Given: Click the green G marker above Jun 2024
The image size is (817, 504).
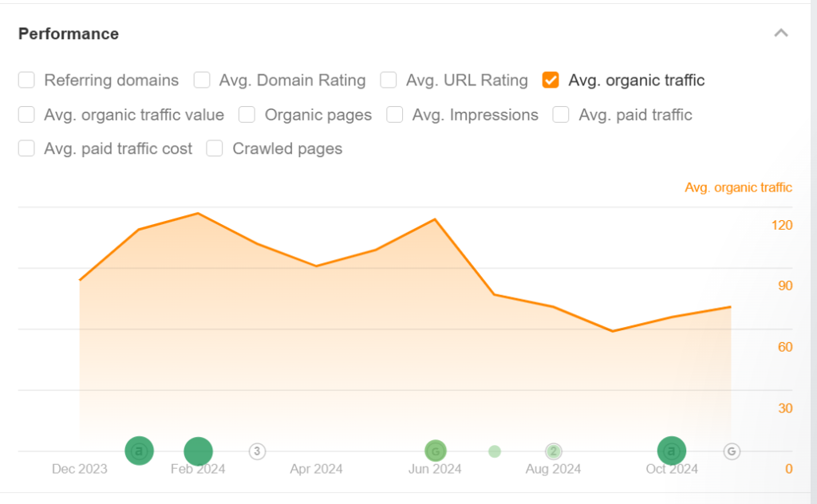Looking at the screenshot, I should coord(436,451).
